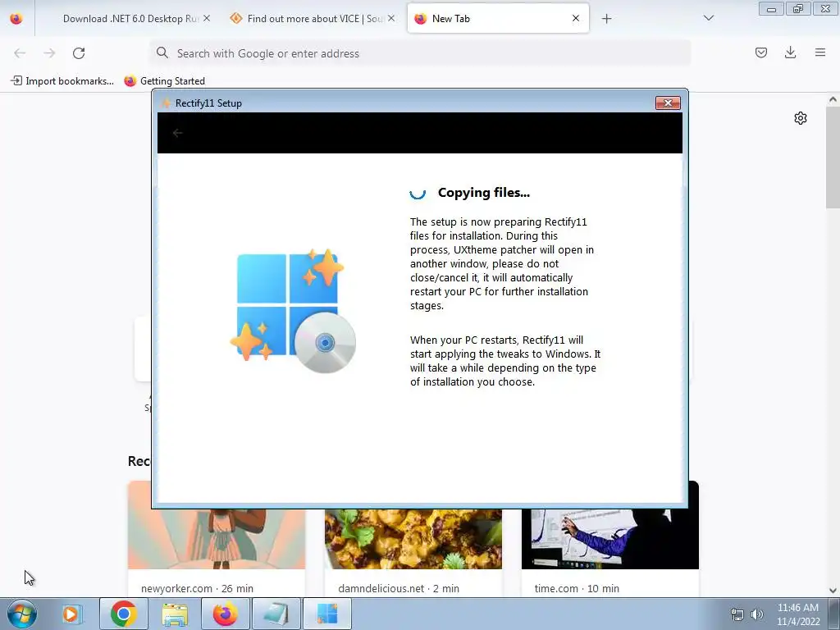Focus the Search with Google address bar
This screenshot has height=630, width=840.
click(x=421, y=53)
